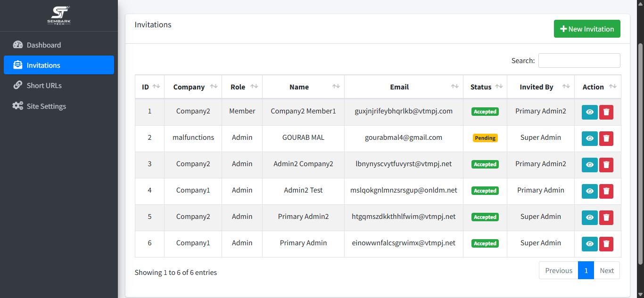Click the Admin2 Company2 name cell

(303, 164)
